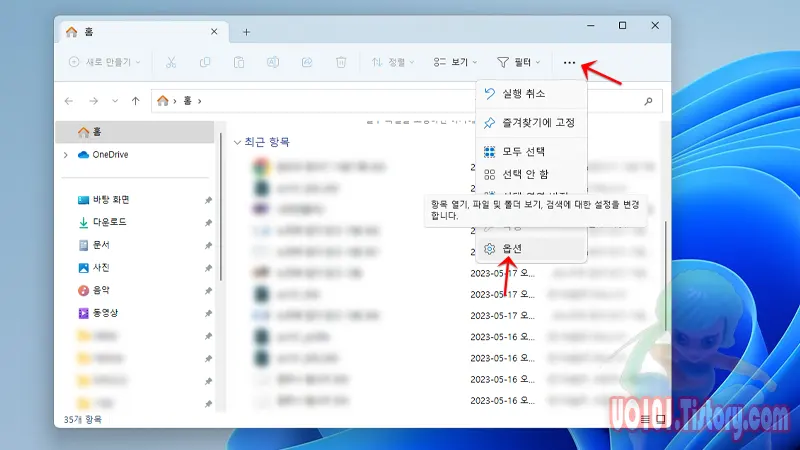Open the 필터 filter dropdown
This screenshot has height=450, width=800.
[x=518, y=62]
